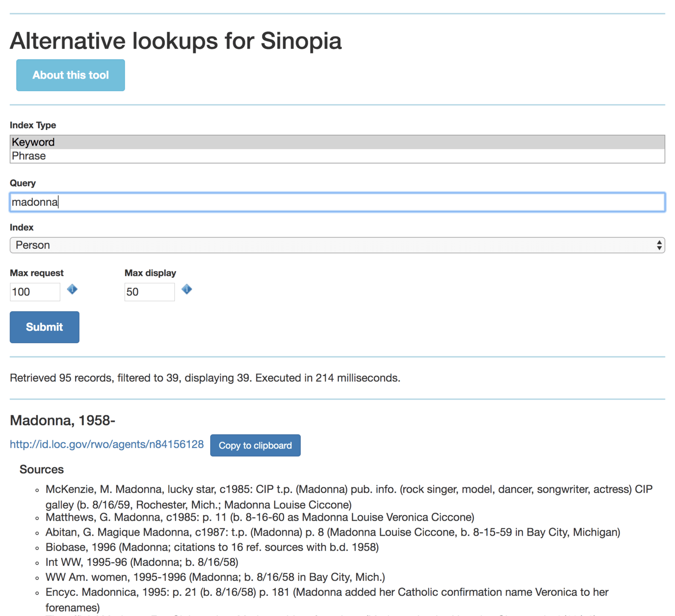Click the Index label above Person dropdown
This screenshot has height=616, width=675.
pos(21,227)
